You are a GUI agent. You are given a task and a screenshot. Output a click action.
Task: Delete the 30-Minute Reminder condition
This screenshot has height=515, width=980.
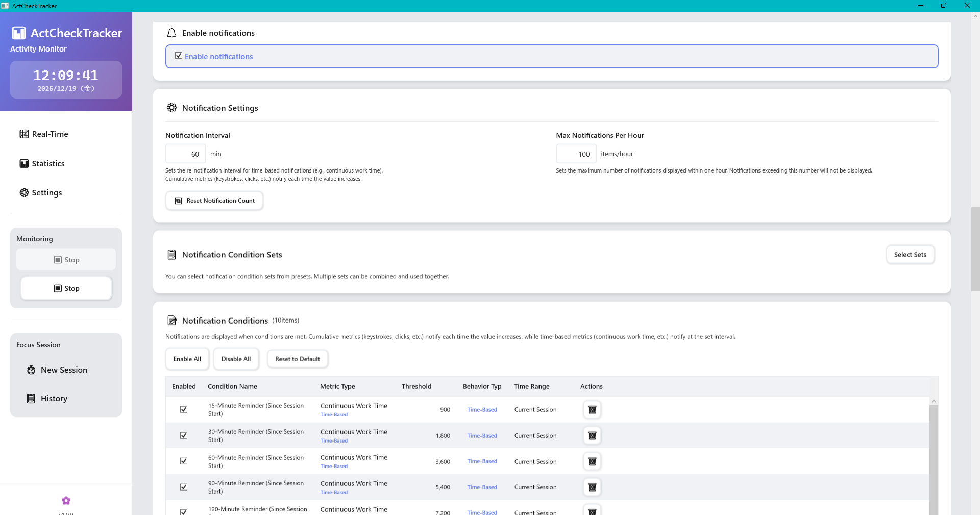coord(592,436)
